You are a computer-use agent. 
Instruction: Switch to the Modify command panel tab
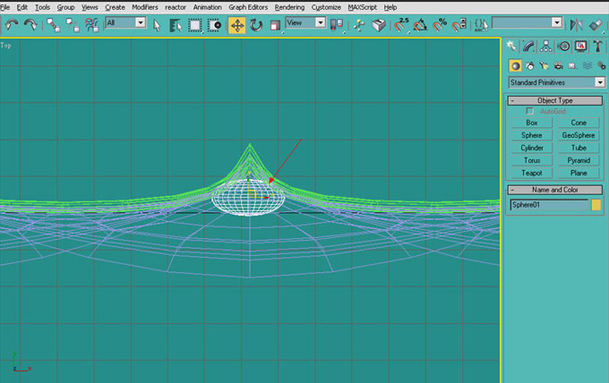coord(529,46)
